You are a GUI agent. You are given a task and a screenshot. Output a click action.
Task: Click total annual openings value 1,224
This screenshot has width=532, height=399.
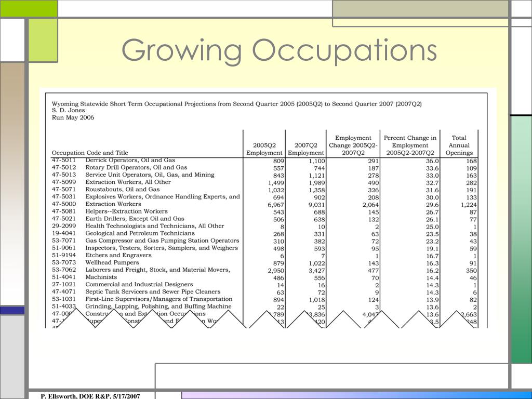point(469,205)
